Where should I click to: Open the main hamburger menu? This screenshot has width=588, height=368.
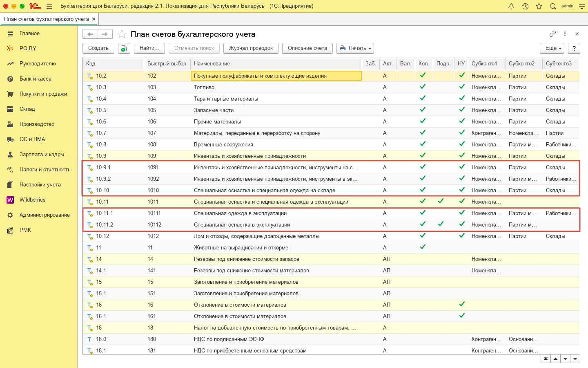coord(49,6)
